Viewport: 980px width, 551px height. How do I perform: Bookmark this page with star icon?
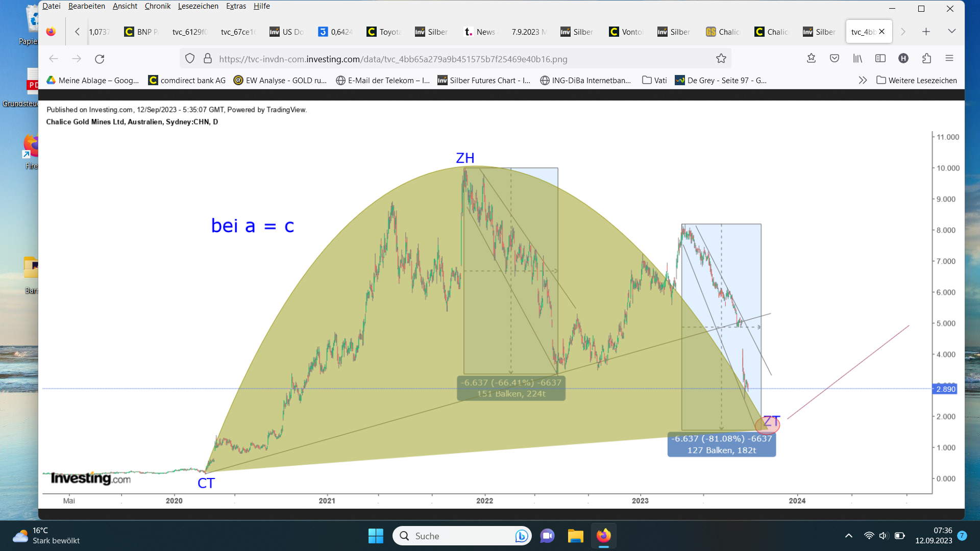[721, 59]
